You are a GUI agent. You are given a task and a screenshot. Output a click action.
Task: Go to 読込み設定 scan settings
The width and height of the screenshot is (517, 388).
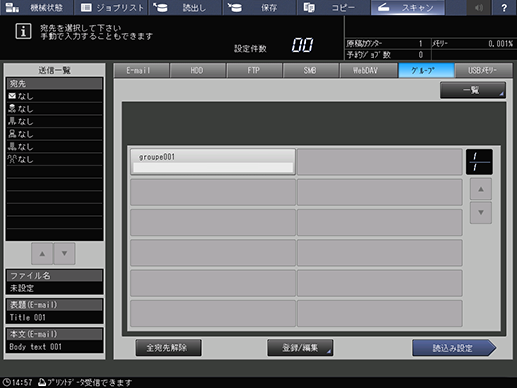pyautogui.click(x=454, y=348)
